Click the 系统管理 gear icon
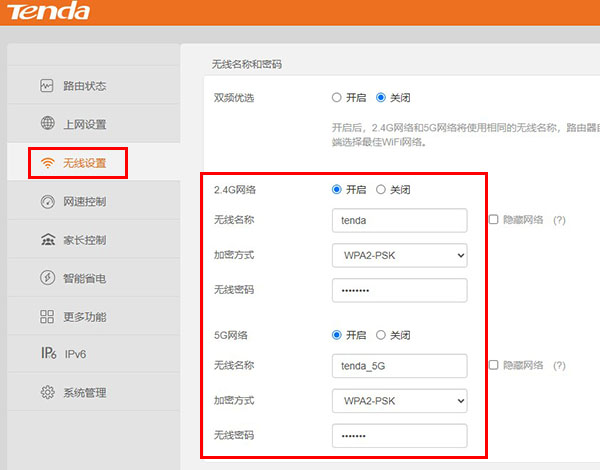The width and height of the screenshot is (600, 470). (47, 392)
